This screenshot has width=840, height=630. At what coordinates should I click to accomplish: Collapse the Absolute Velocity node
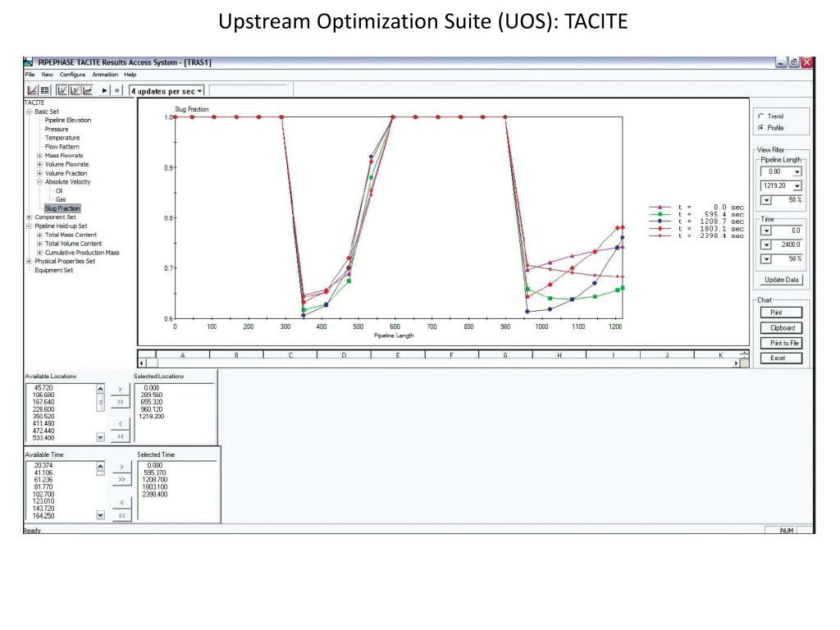pos(39,182)
